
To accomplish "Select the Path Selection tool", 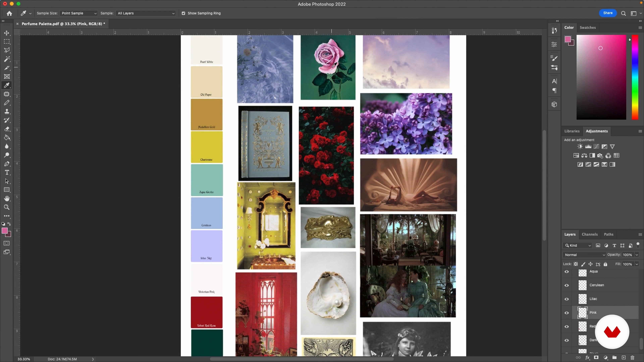I will tap(7, 181).
